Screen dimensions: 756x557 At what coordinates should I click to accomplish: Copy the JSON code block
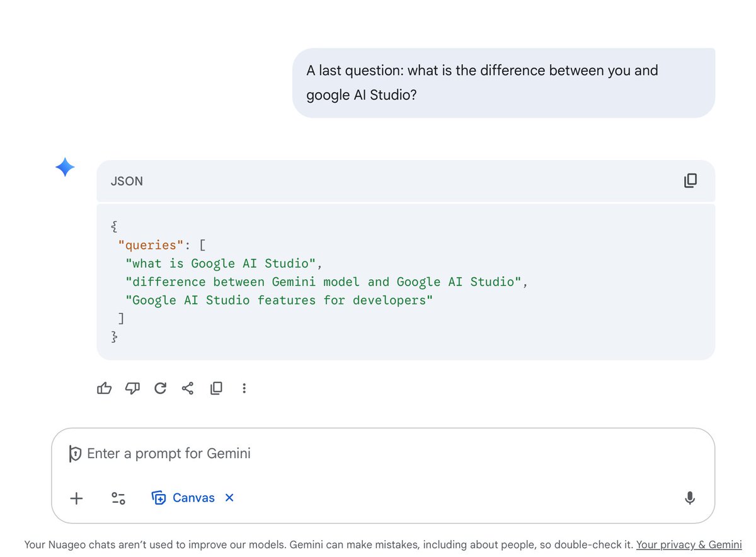[690, 181]
